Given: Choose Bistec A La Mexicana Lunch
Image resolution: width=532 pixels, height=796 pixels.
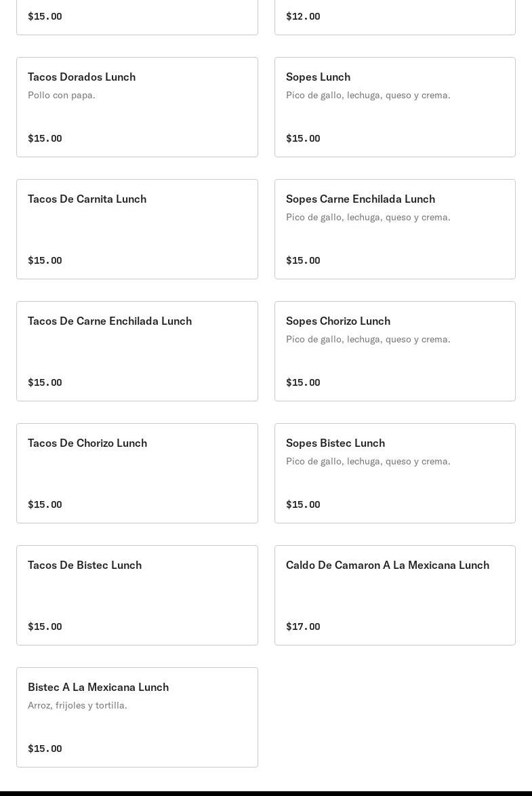Looking at the screenshot, I should tap(137, 717).
